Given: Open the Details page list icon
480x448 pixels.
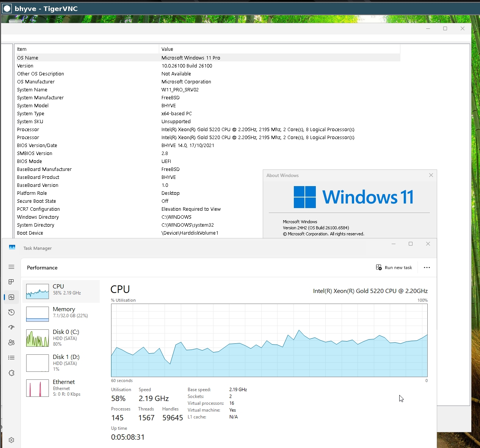Looking at the screenshot, I should [x=11, y=357].
